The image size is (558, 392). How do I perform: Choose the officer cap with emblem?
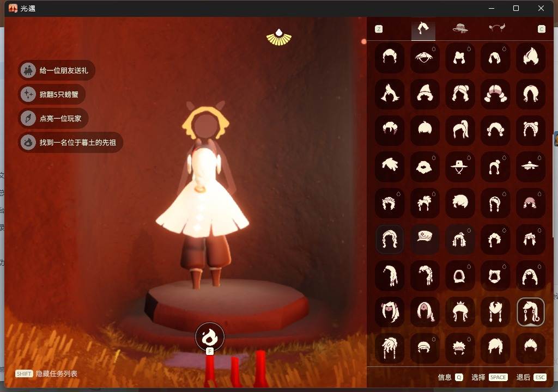tap(424, 239)
